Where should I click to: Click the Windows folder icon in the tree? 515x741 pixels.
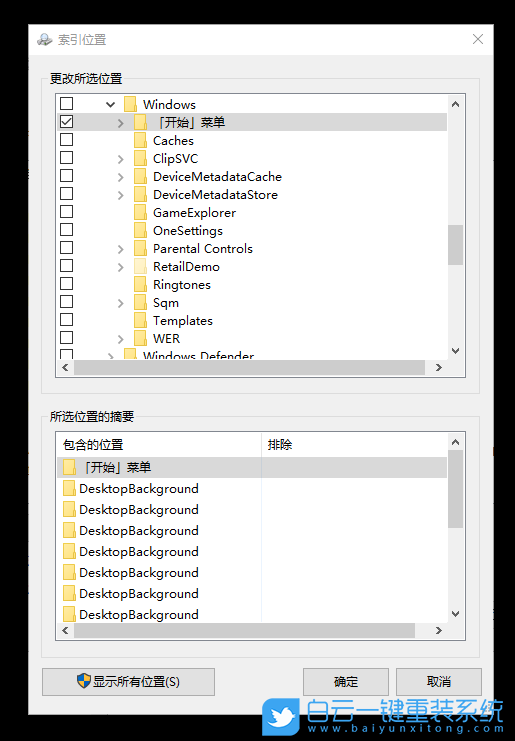point(130,104)
